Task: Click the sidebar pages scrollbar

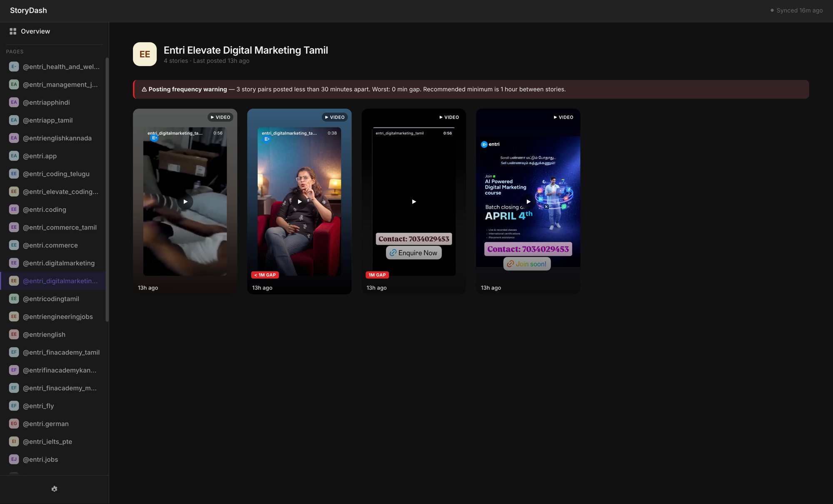Action: point(107,190)
